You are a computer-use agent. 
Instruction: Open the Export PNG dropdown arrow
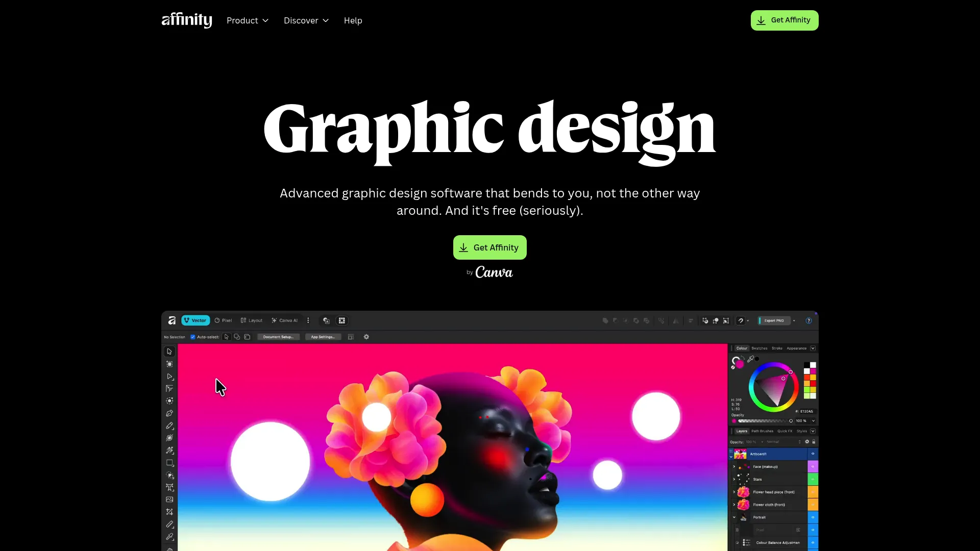tap(794, 320)
